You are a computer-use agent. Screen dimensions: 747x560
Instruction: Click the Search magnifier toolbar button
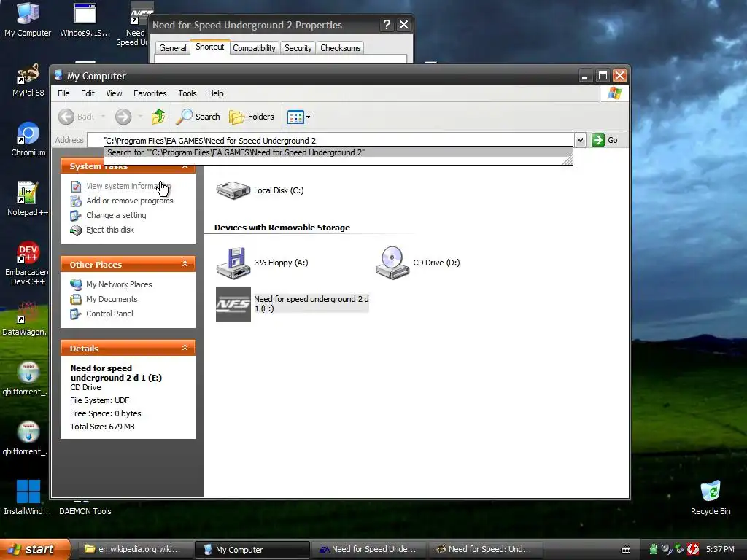pyautogui.click(x=198, y=117)
